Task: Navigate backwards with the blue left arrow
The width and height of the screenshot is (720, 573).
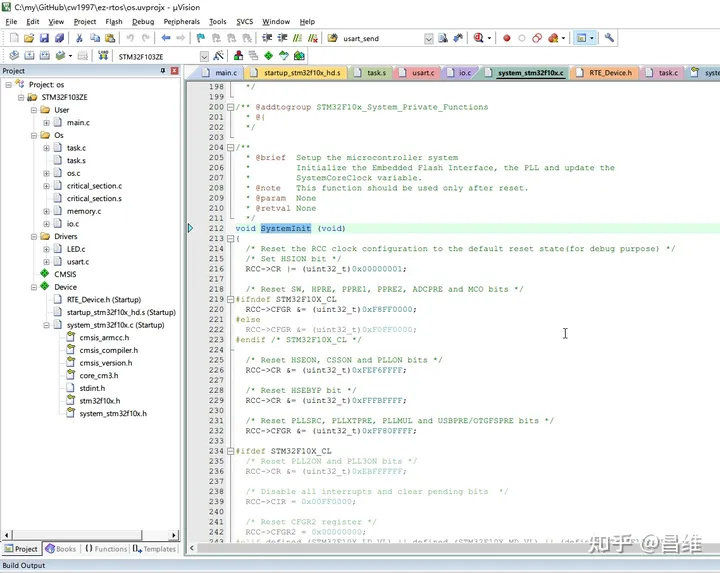Action: [166, 38]
